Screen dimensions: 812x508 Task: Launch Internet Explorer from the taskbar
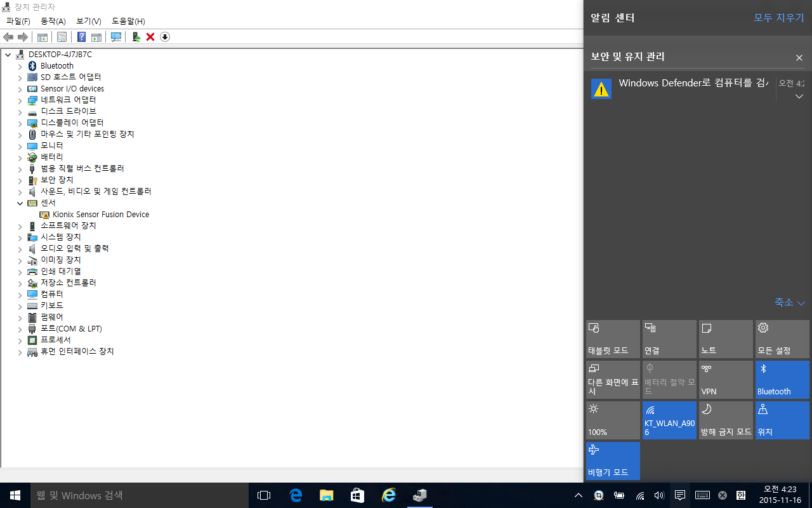(x=388, y=495)
